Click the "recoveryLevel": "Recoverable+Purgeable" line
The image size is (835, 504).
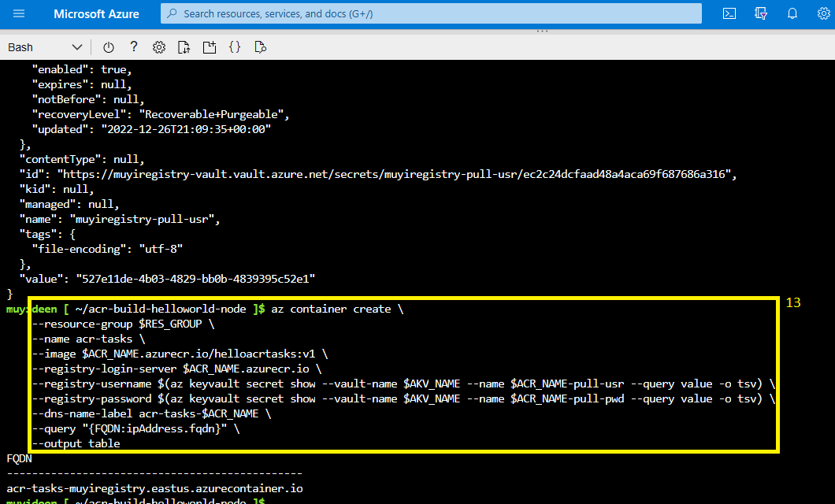click(161, 114)
